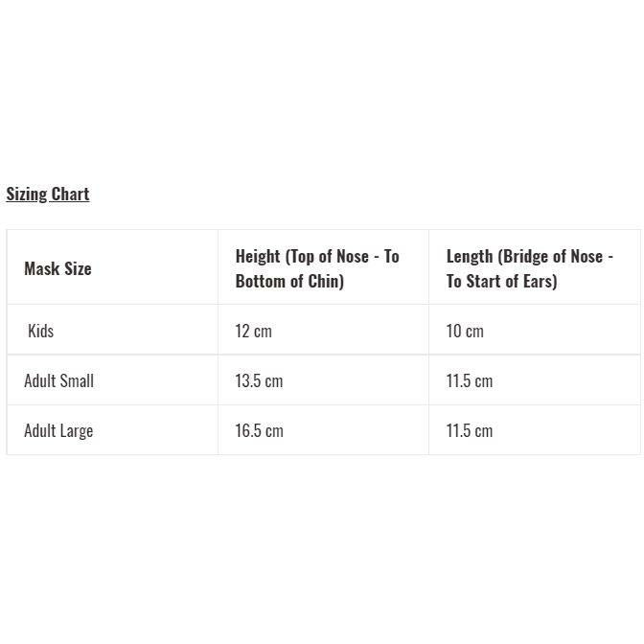Click the bold word Length in header

coord(470,256)
